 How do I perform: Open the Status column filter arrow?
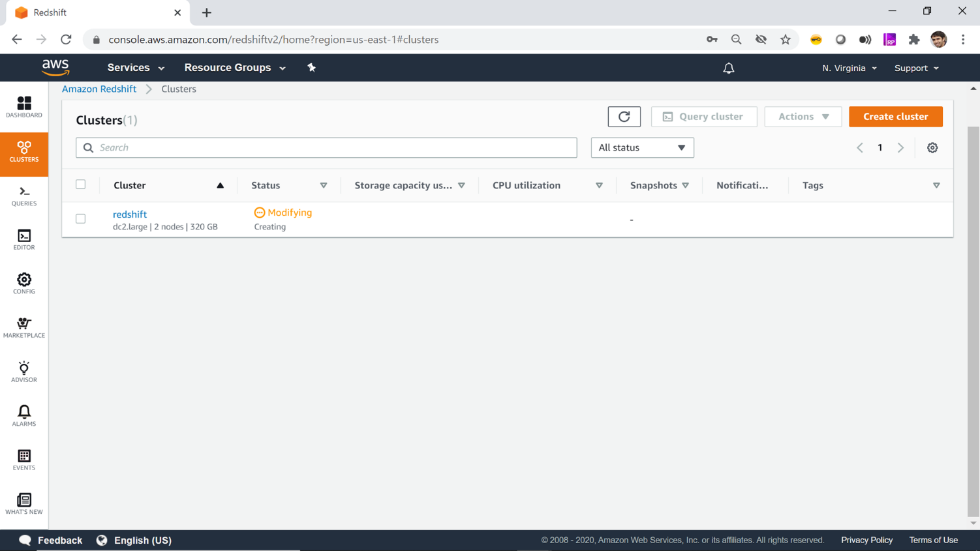pyautogui.click(x=324, y=186)
